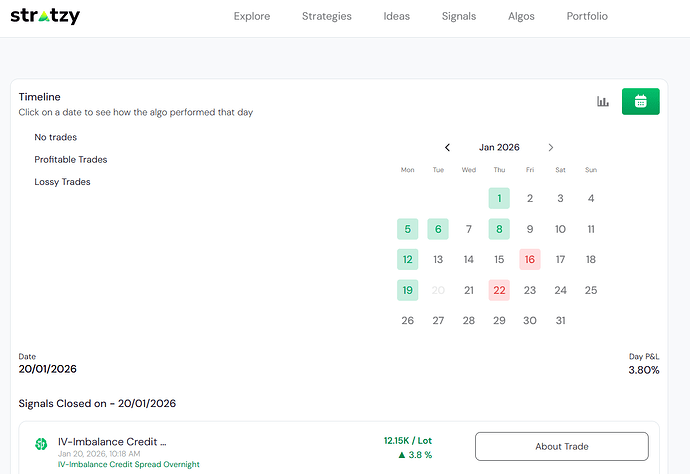
Task: Select January 1 profitable date
Action: click(x=499, y=198)
